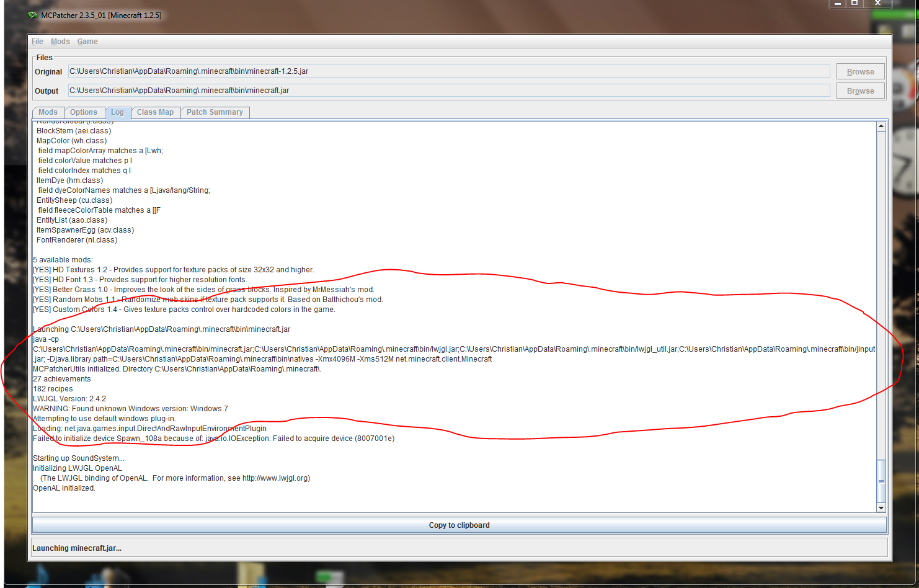Screen dimensions: 919x588
Task: Open the Class Map tab
Action: 156,112
